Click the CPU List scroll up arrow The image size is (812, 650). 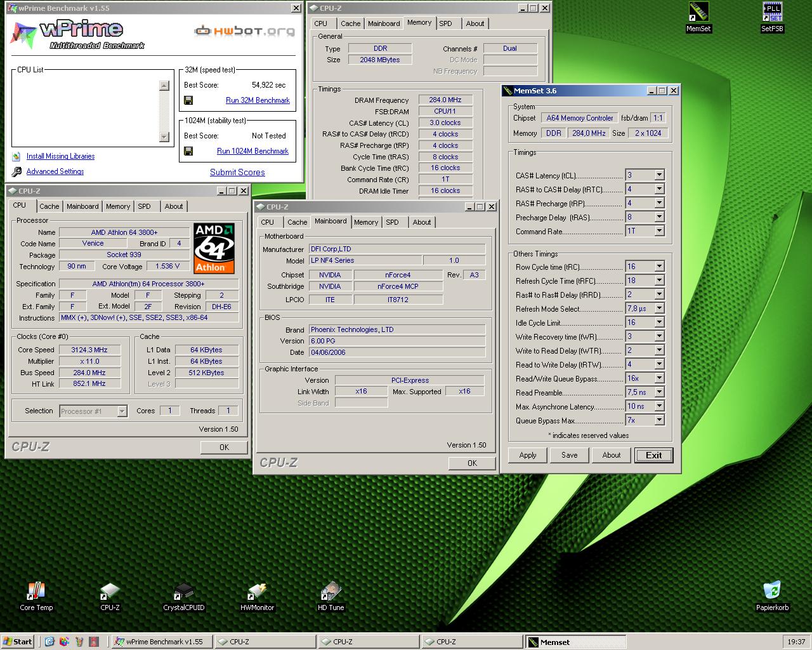[164, 86]
